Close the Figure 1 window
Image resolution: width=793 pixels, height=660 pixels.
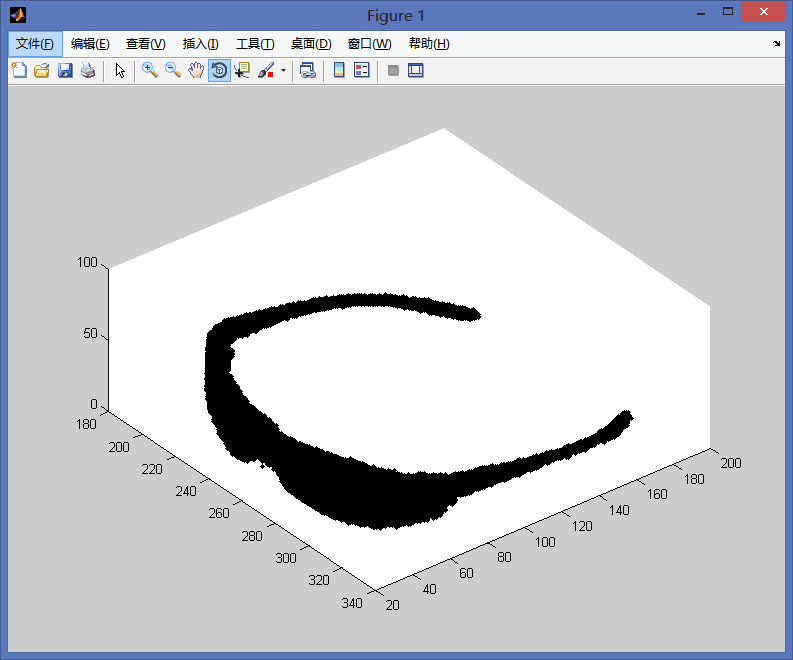click(764, 12)
